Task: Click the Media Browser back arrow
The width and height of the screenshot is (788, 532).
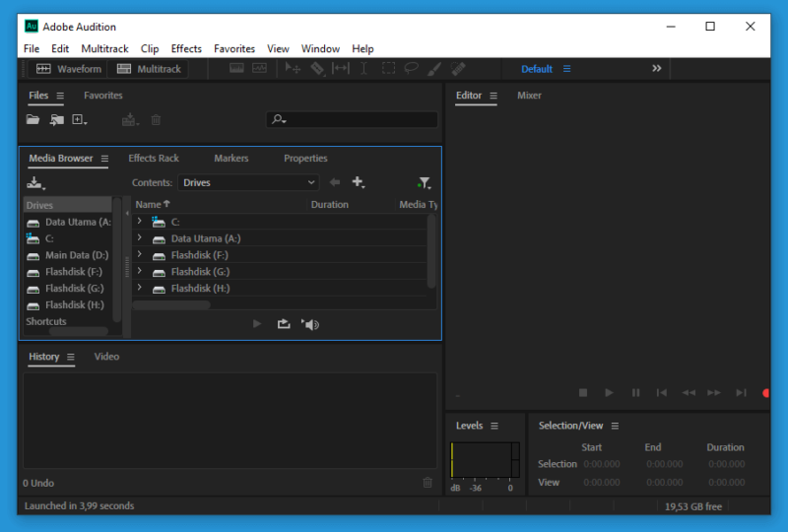Action: tap(335, 182)
